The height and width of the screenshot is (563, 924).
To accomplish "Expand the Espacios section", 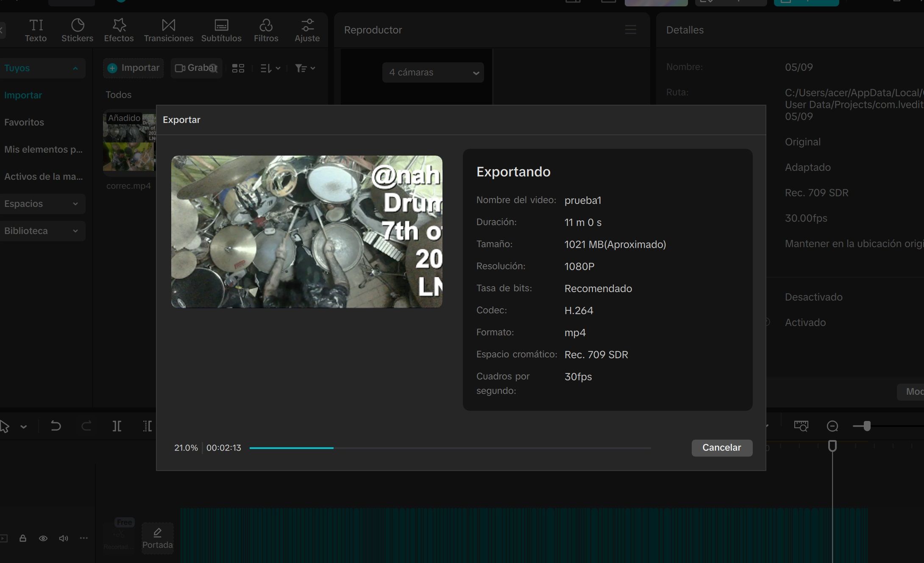I will pyautogui.click(x=42, y=204).
